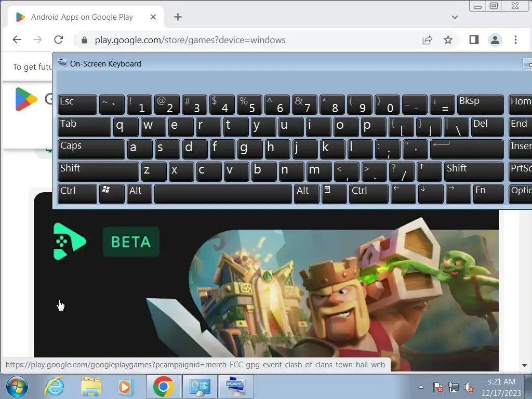Screen dimensions: 532x399
Task: Tap the Esc key on the keyboard
Action: [77, 104]
